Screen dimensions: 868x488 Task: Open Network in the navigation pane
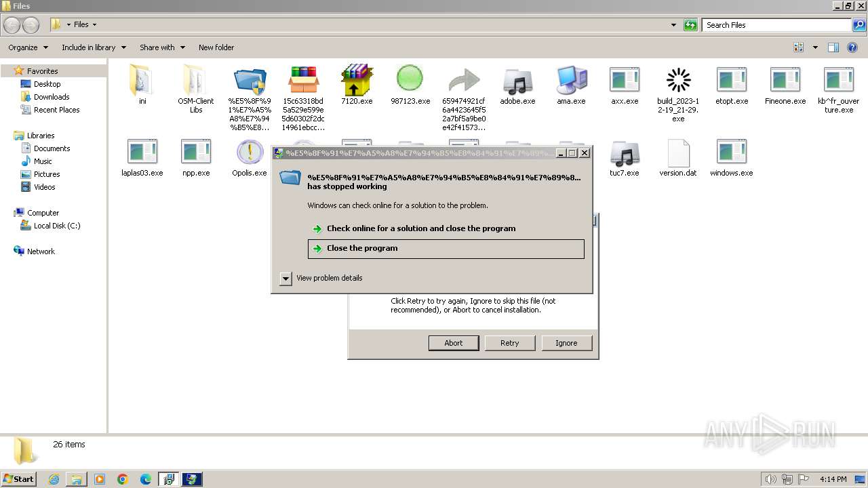41,251
